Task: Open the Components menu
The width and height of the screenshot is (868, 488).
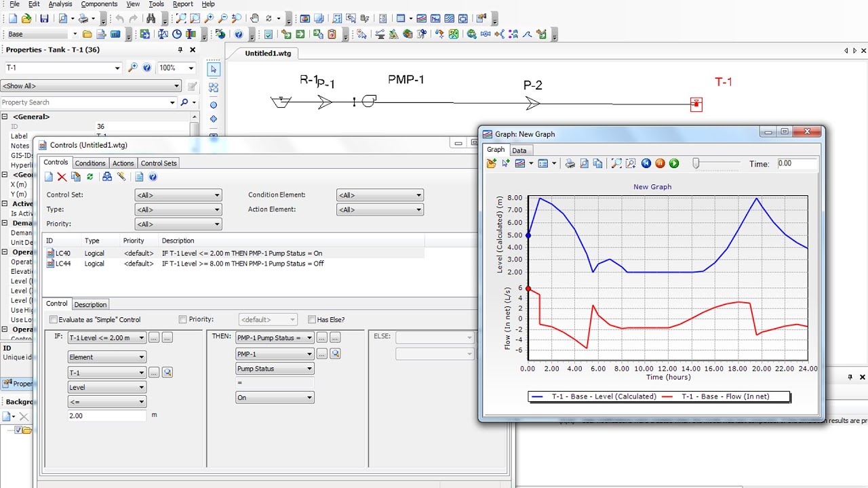Action: (x=99, y=4)
